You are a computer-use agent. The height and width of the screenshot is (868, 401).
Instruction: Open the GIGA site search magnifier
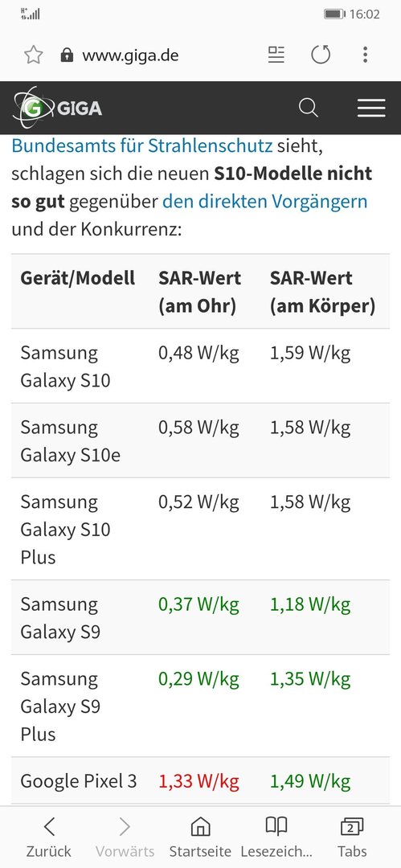[309, 108]
